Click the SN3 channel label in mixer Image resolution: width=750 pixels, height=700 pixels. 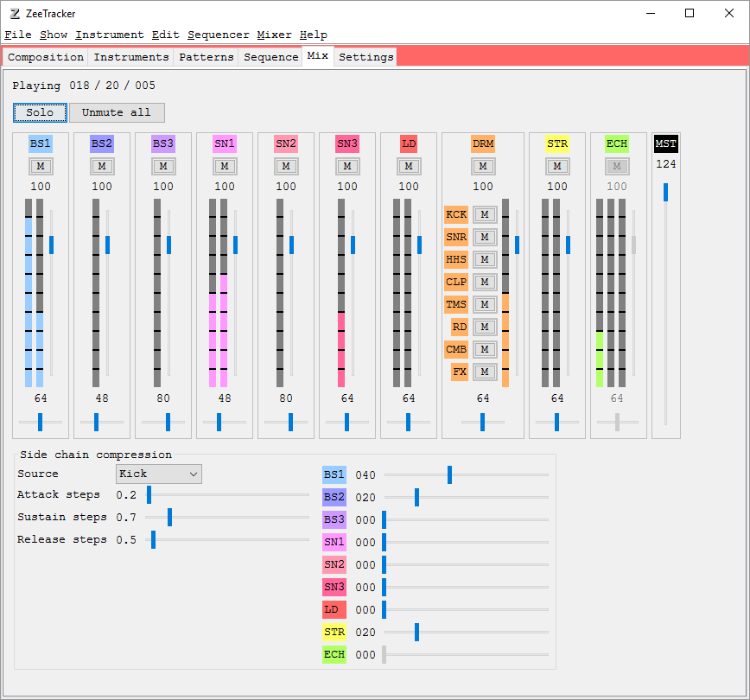point(347,143)
